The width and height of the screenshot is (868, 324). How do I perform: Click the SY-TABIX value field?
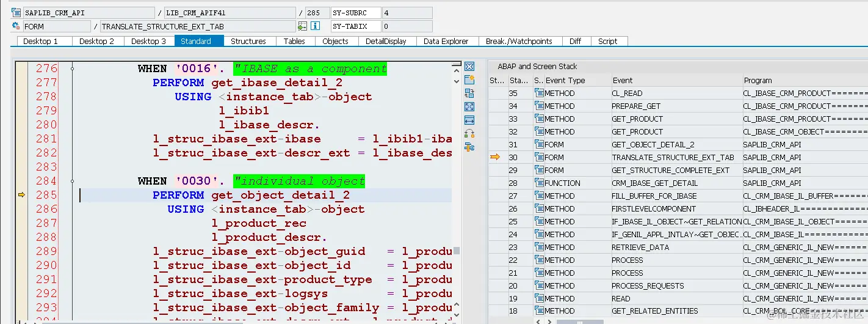pos(407,26)
